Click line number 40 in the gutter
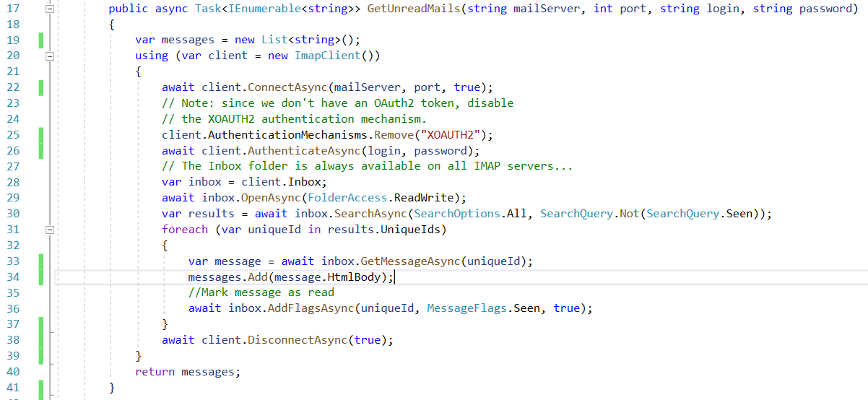Viewport: 868px width, 400px height. pyautogui.click(x=13, y=372)
